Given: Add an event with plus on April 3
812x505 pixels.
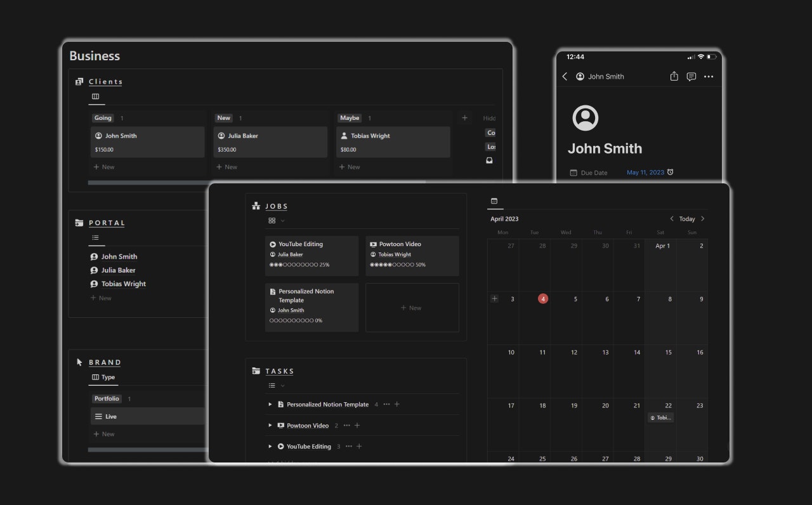Looking at the screenshot, I should click(x=495, y=299).
